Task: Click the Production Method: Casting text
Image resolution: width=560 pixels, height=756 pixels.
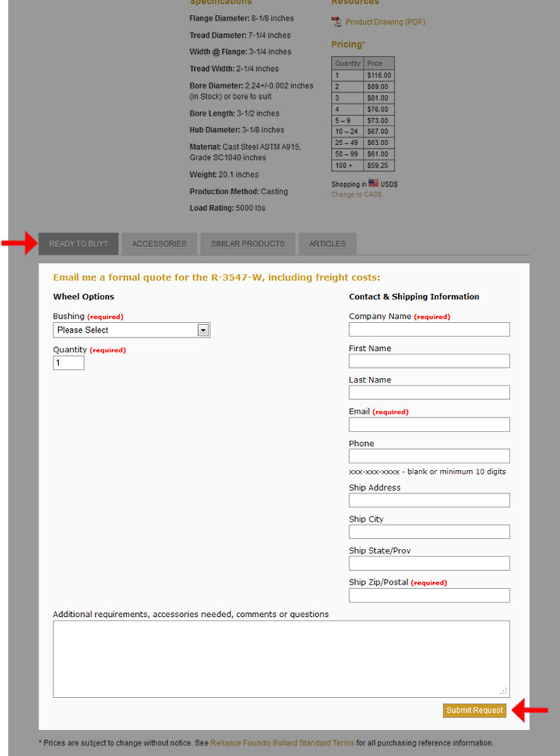Action: click(239, 191)
